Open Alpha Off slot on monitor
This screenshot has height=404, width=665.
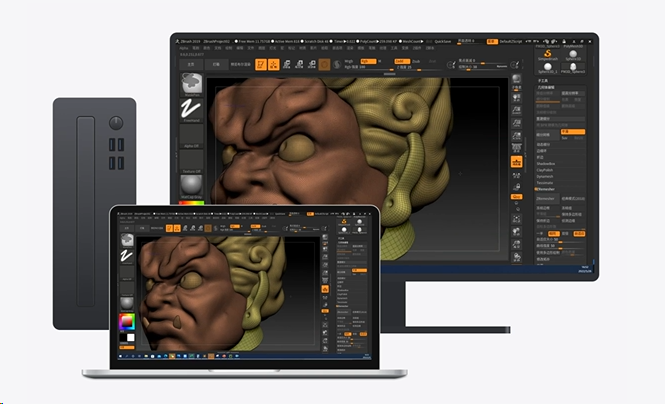(191, 136)
